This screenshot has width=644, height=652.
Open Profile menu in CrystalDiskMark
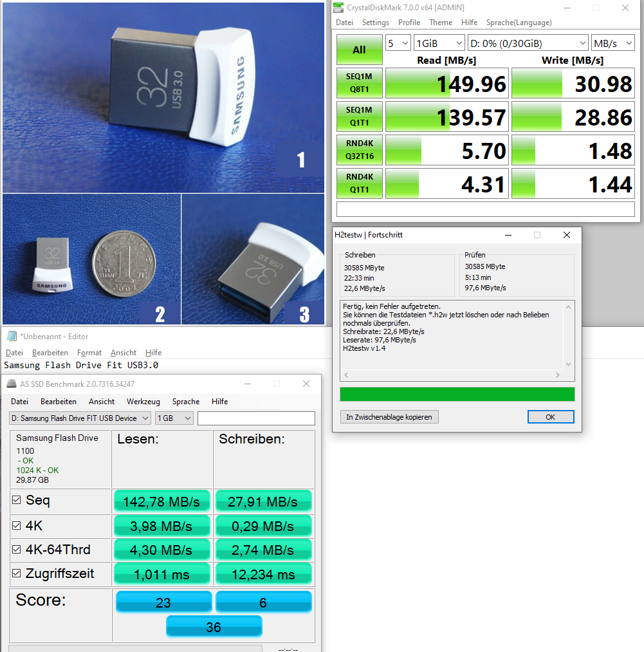click(x=409, y=23)
